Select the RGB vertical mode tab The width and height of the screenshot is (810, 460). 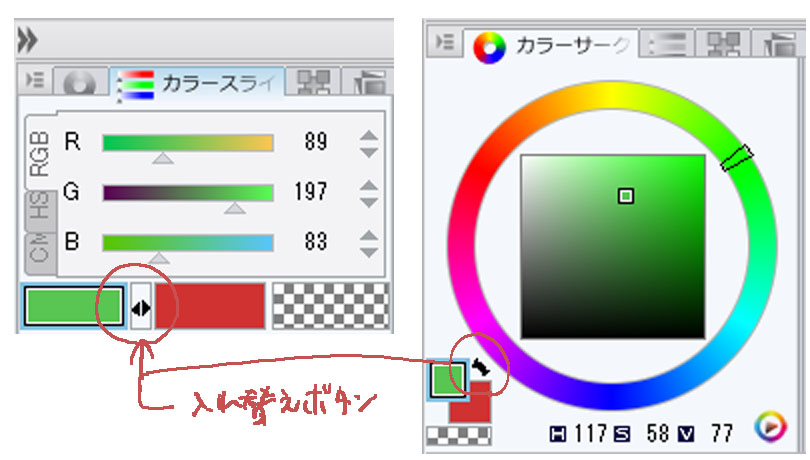[39, 153]
